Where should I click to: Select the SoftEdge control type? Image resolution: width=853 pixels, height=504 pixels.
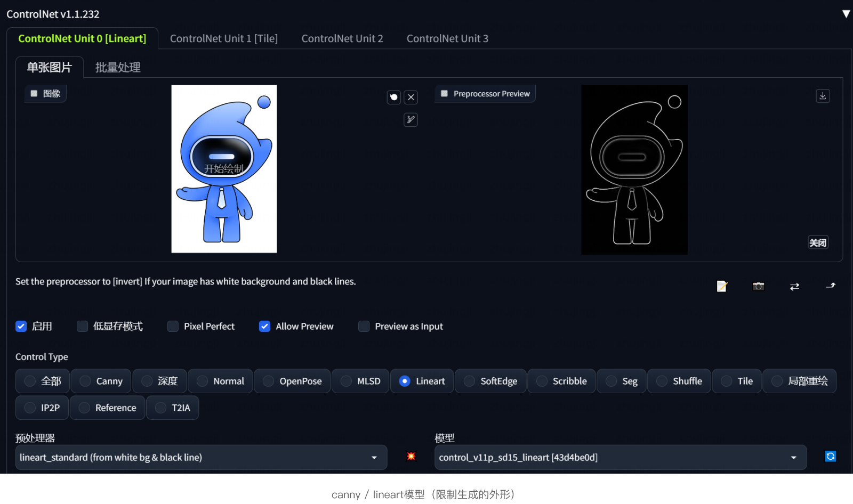click(x=490, y=381)
